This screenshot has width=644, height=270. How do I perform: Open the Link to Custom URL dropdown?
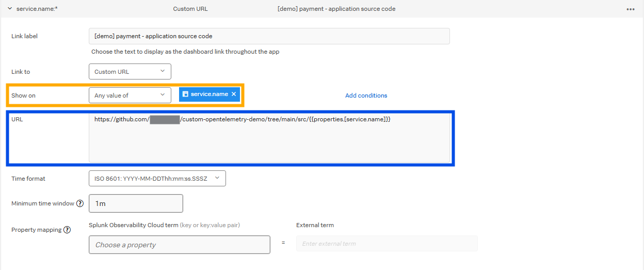[130, 72]
